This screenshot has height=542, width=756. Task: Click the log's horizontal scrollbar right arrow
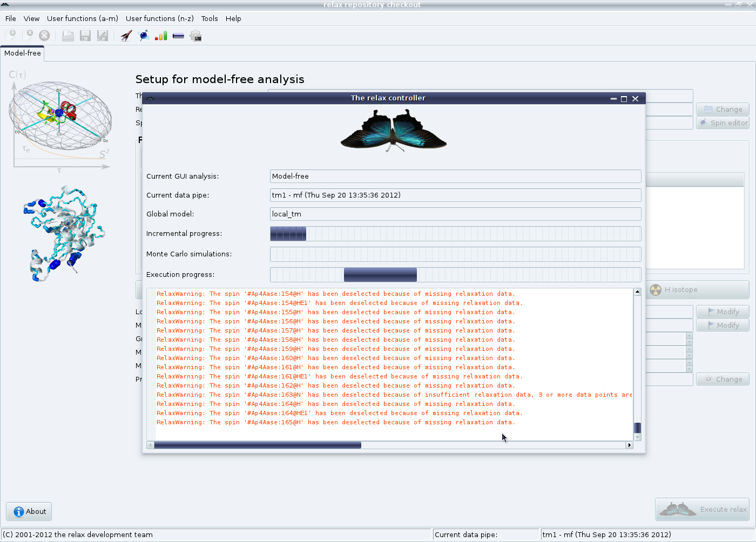point(629,445)
